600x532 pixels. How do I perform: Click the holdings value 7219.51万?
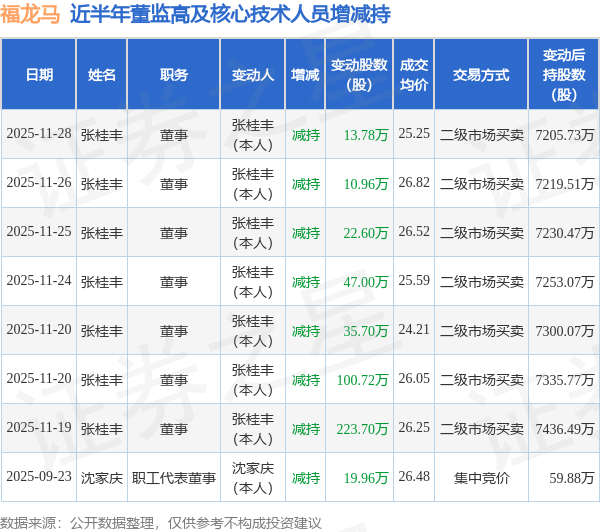coord(565,184)
